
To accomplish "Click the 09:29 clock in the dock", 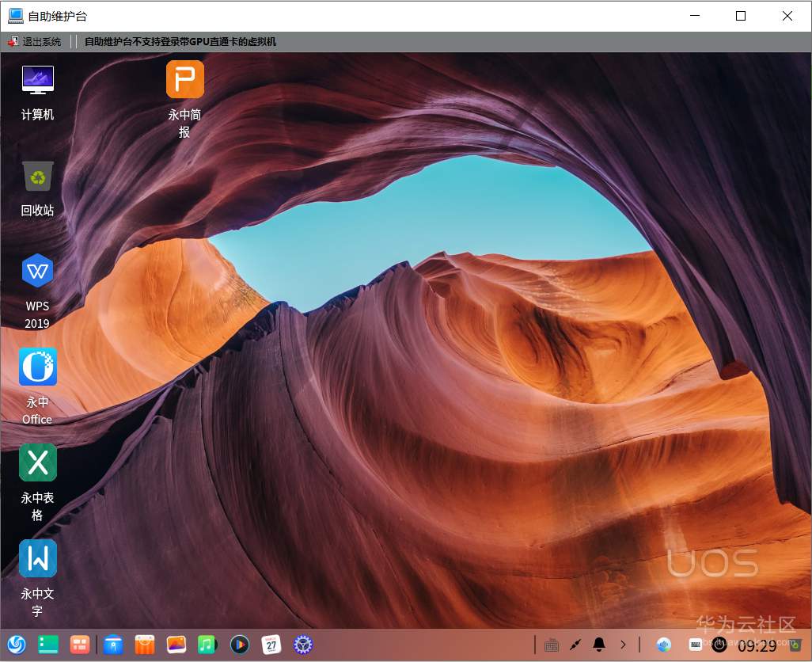I will (757, 645).
